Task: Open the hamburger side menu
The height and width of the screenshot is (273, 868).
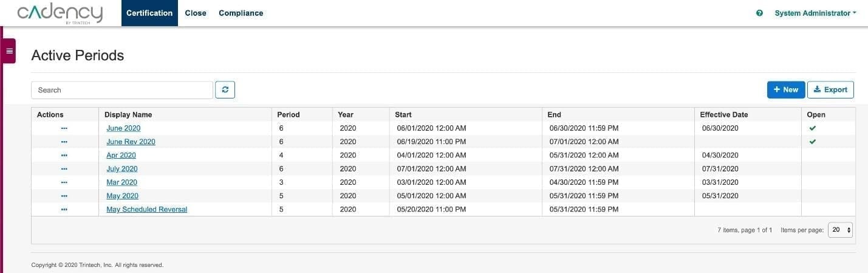Action: [x=9, y=51]
